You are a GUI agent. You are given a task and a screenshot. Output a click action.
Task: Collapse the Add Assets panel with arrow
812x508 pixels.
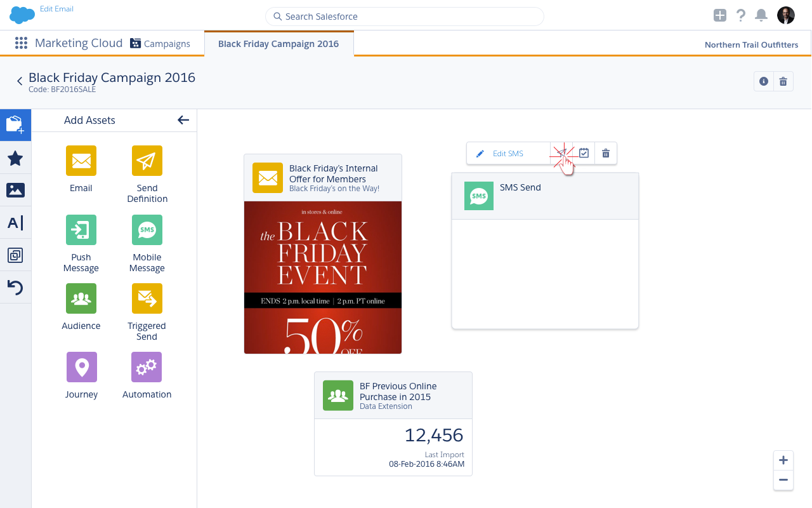[x=183, y=120]
